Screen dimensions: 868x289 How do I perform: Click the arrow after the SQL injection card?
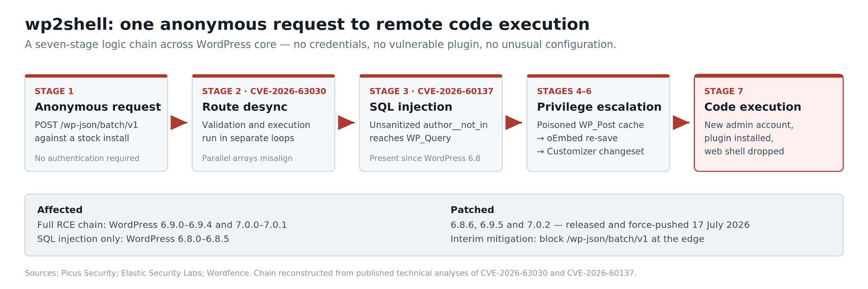[x=514, y=123]
